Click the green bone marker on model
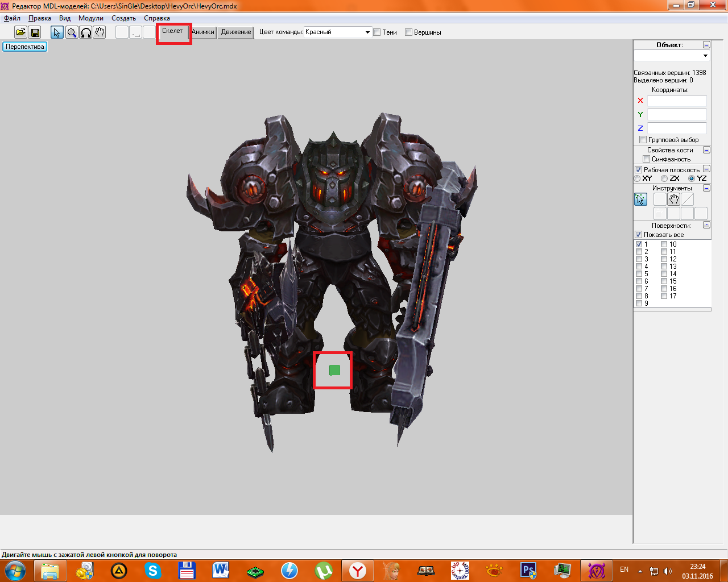728x582 pixels. [x=334, y=371]
